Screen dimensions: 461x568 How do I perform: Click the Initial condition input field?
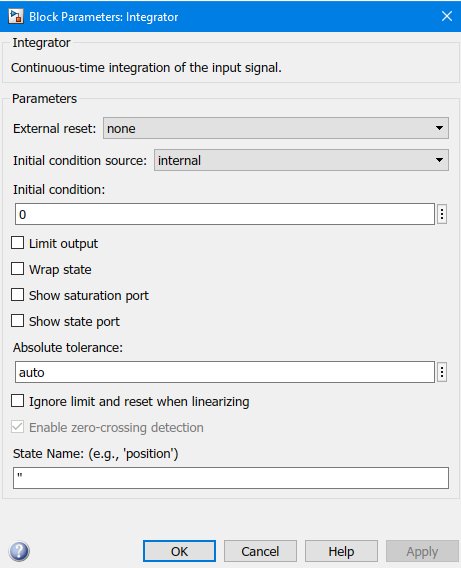[225, 214]
